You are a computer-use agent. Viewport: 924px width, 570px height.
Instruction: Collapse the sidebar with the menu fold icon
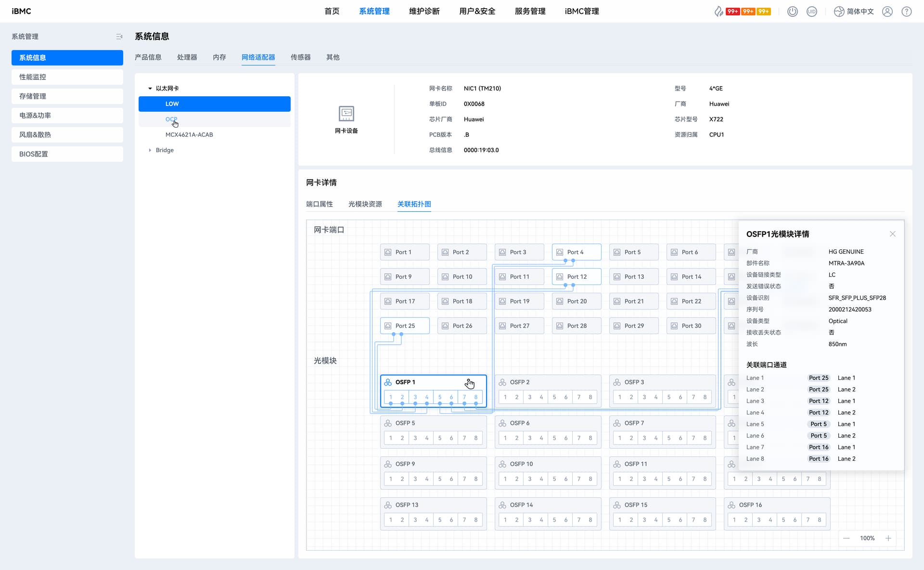(119, 37)
